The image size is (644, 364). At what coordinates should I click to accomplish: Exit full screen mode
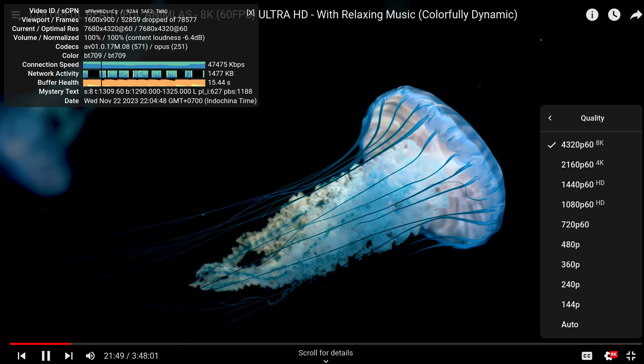pos(631,356)
